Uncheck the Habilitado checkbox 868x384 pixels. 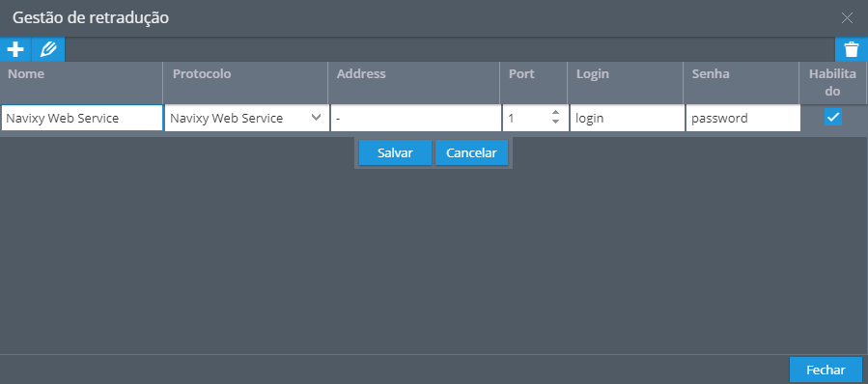click(833, 117)
